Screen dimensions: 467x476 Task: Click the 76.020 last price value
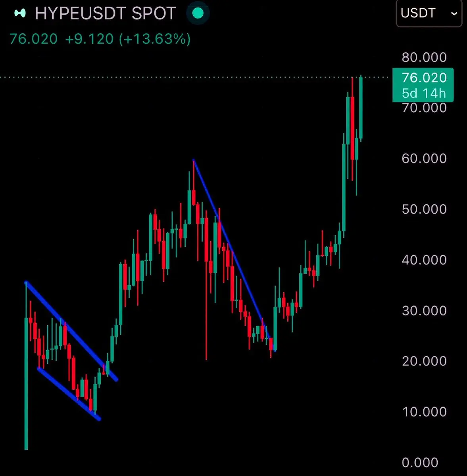pyautogui.click(x=33, y=39)
